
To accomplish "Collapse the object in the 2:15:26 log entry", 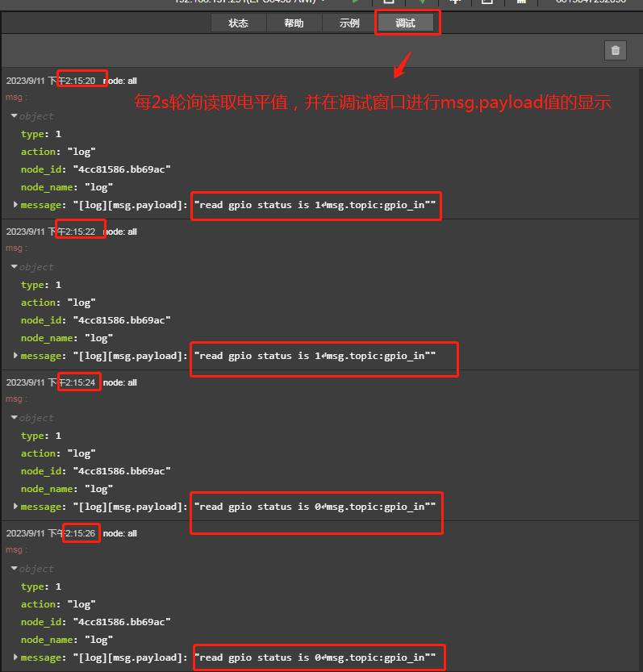I will click(x=15, y=569).
